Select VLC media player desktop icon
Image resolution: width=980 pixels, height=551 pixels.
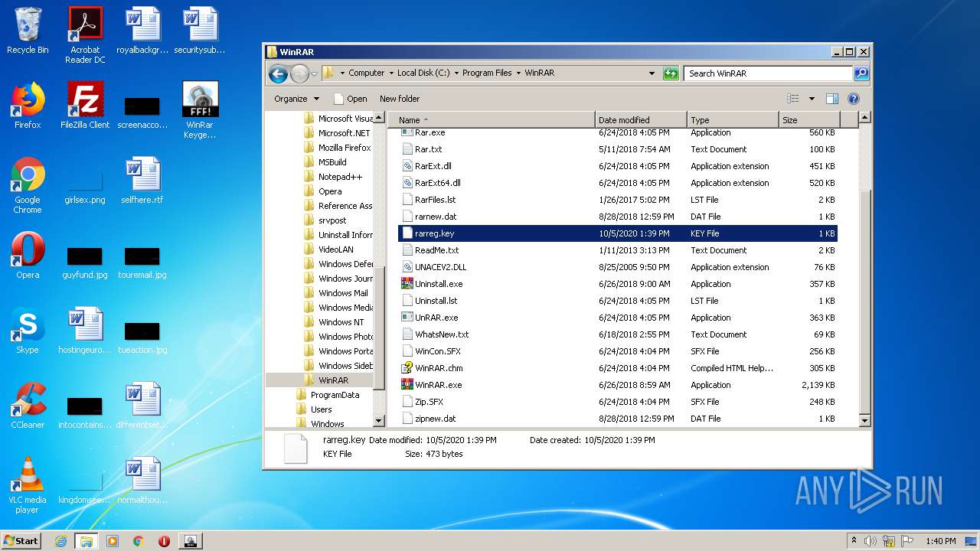click(28, 485)
